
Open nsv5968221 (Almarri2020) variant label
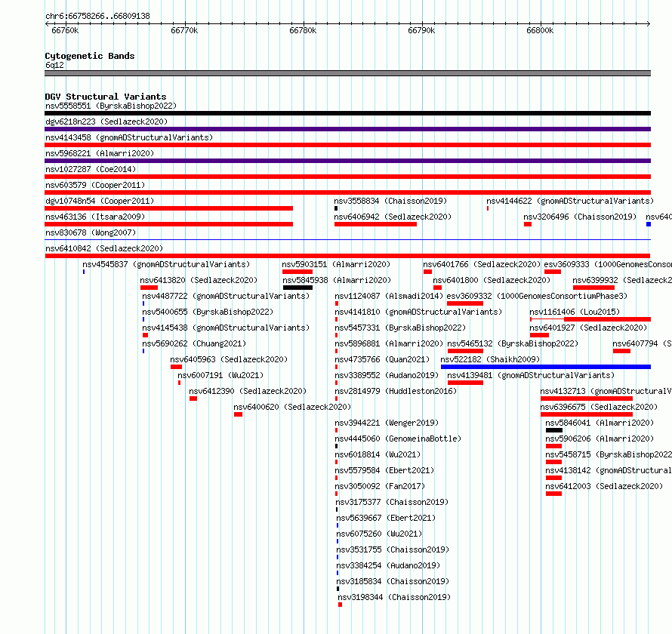coord(100,153)
